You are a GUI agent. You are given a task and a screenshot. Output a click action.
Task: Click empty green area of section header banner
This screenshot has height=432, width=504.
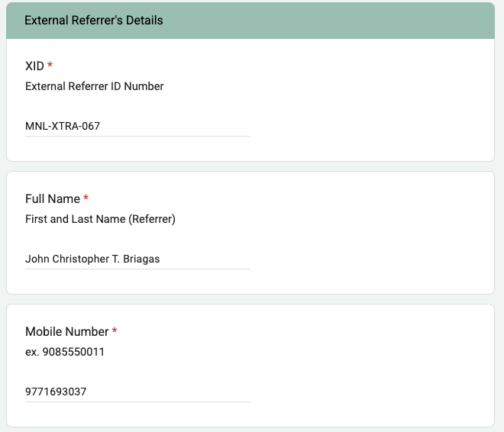pos(328,21)
